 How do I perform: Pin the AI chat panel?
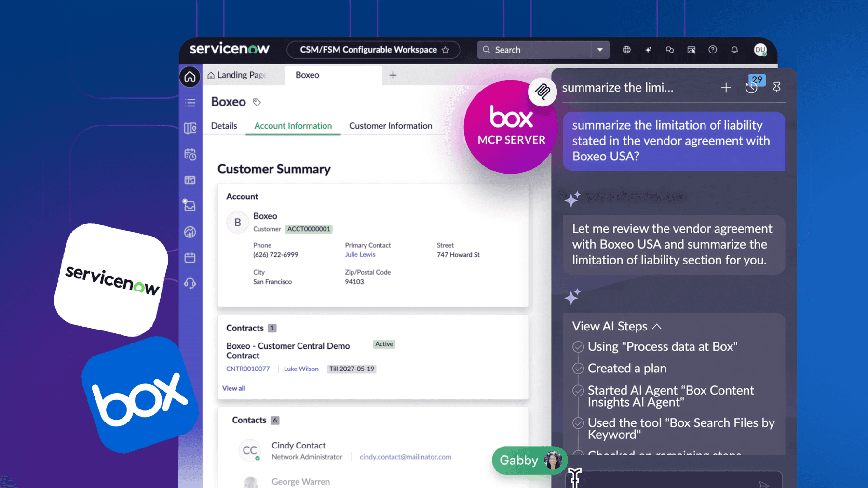(x=777, y=87)
